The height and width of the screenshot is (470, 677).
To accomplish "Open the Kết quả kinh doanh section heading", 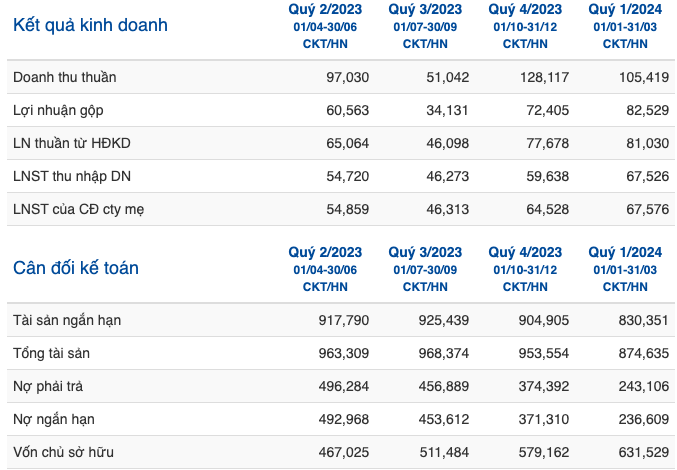I will [x=90, y=25].
